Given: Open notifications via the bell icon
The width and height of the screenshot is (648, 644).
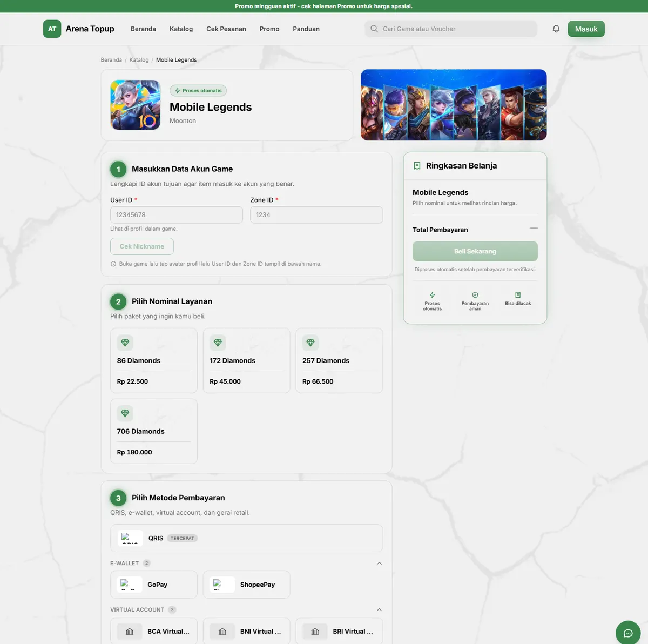Looking at the screenshot, I should tap(556, 29).
